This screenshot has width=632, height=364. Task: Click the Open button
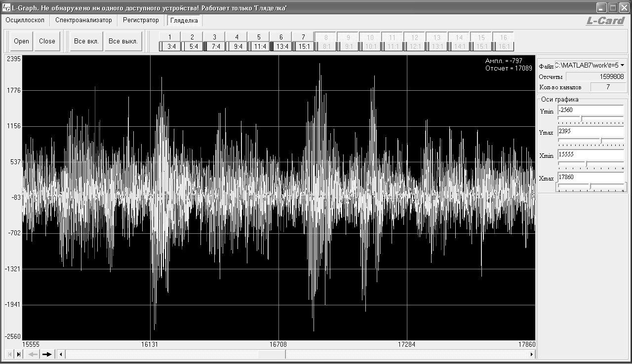click(22, 41)
